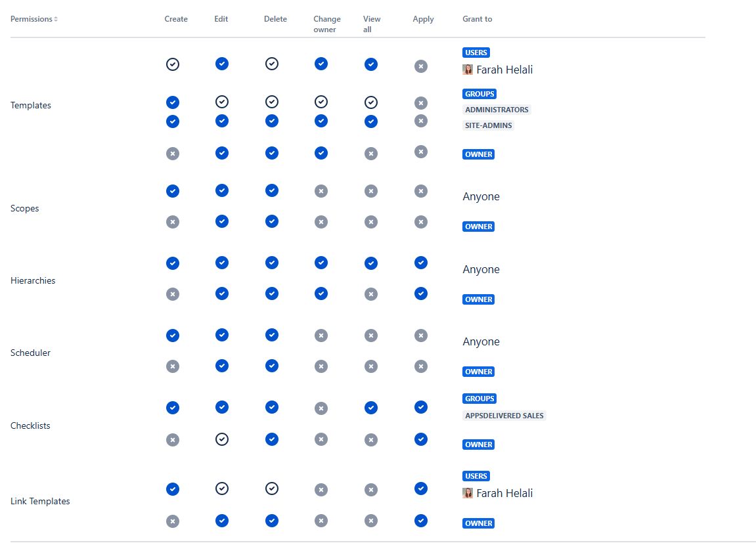Click the Apply cross icon for Templates user Farah Helali
Viewport: 756px width, 543px height.
pos(421,66)
